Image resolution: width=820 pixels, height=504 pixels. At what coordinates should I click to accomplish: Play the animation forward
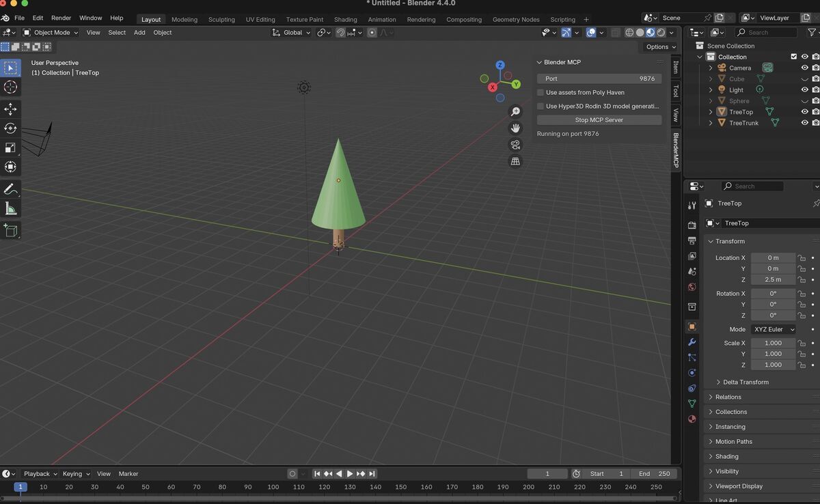(350, 473)
